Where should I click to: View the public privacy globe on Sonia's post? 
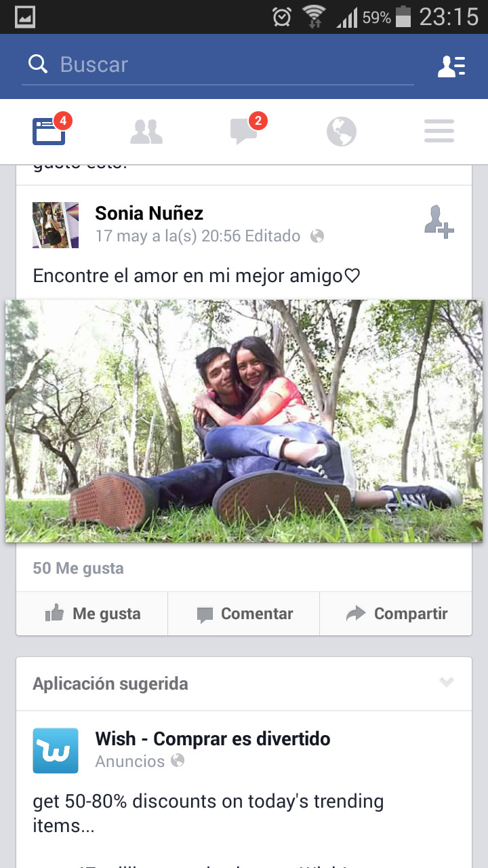click(317, 236)
